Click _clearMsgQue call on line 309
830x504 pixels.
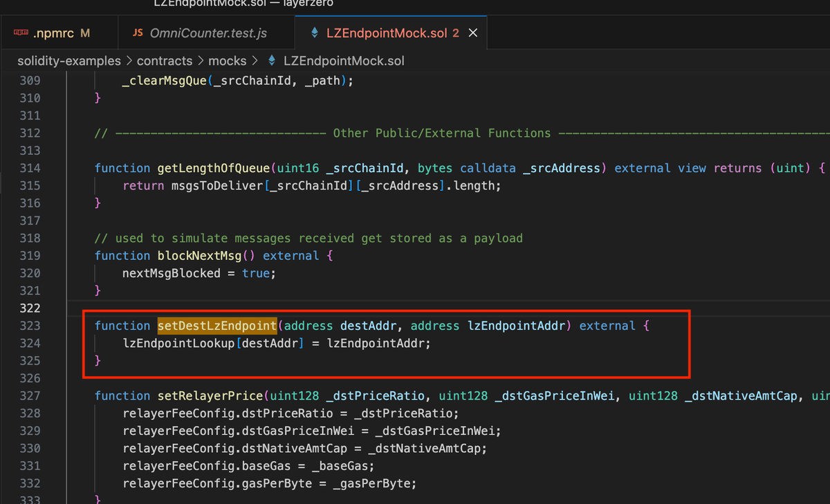(165, 80)
